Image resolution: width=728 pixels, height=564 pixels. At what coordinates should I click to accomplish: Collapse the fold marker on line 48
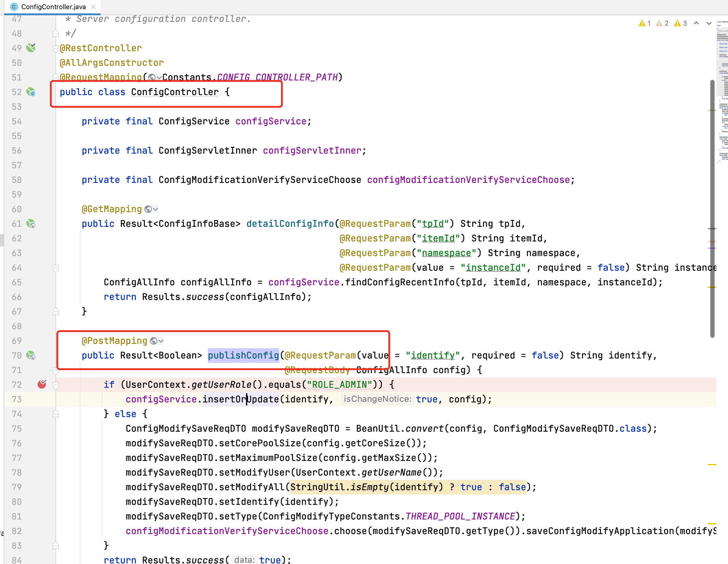(56, 34)
